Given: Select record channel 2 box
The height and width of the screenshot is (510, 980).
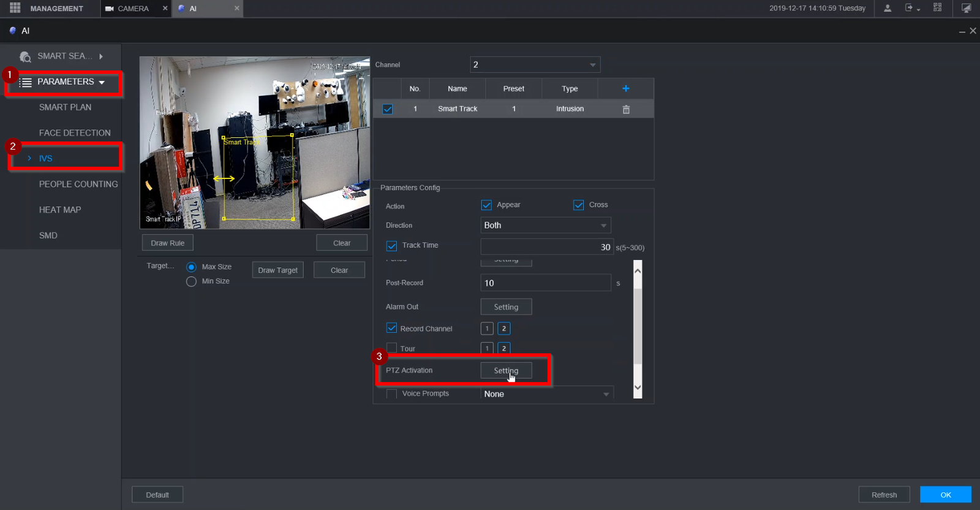Looking at the screenshot, I should click(503, 329).
